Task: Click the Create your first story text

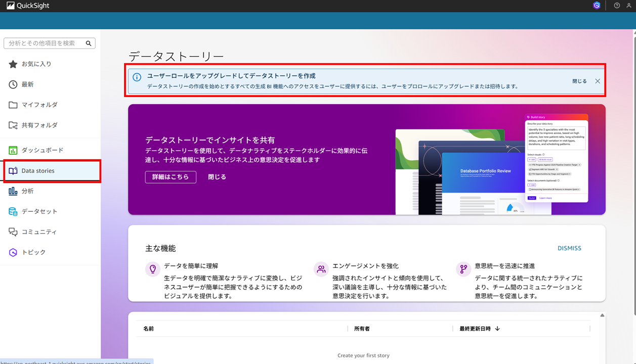Action: [363, 355]
